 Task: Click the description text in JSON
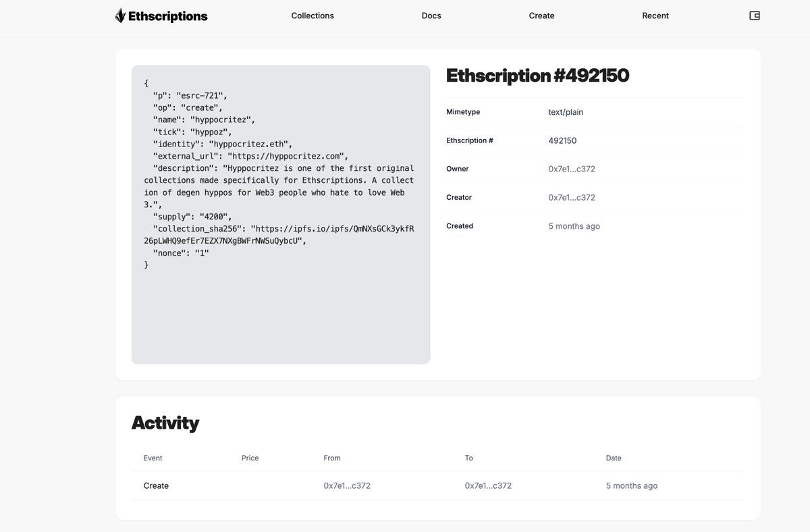pyautogui.click(x=279, y=186)
